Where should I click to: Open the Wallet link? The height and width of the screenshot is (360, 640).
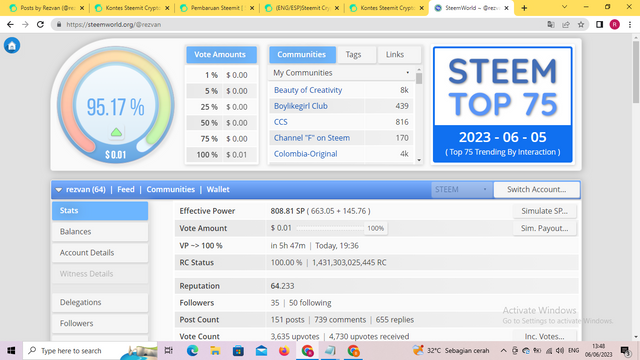click(218, 190)
